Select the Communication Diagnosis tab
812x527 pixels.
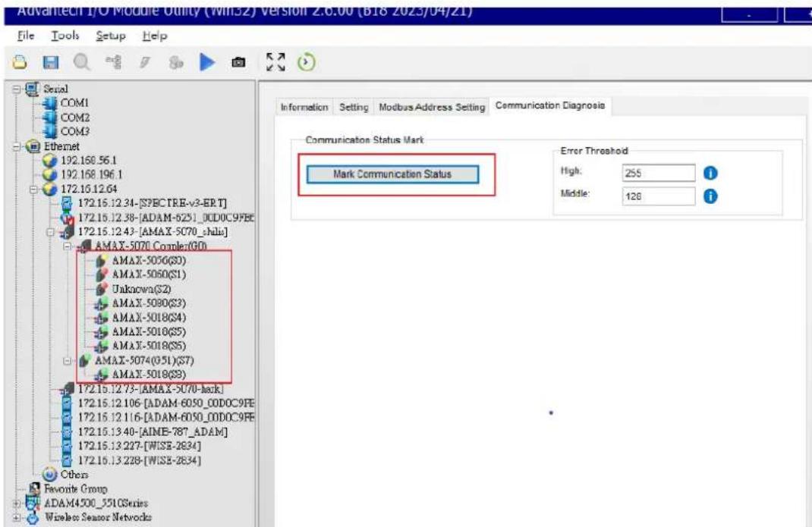pyautogui.click(x=550, y=105)
